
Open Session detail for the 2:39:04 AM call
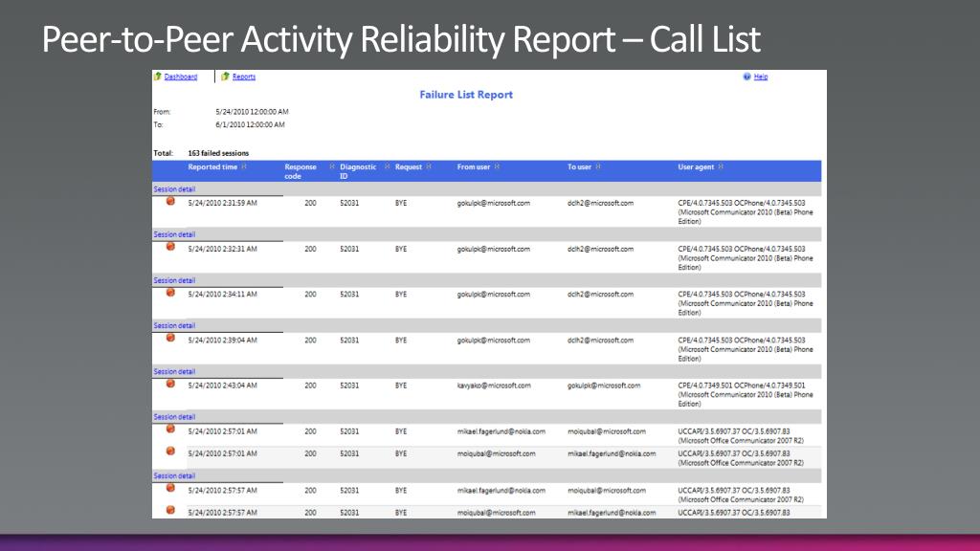pos(174,326)
